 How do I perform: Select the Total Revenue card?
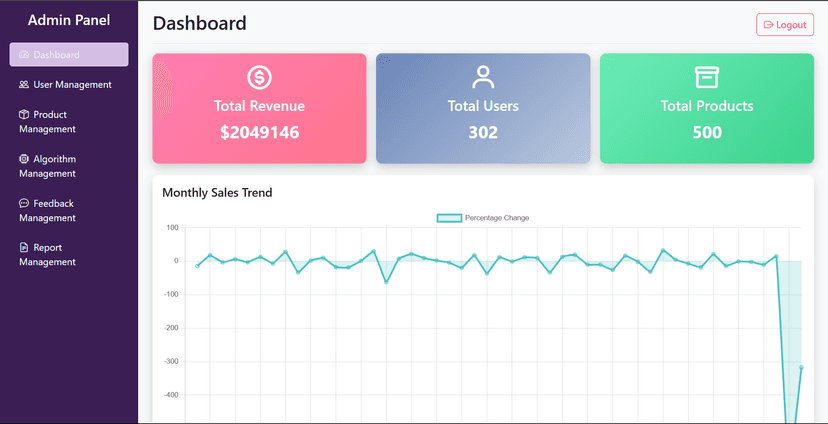coord(259,108)
